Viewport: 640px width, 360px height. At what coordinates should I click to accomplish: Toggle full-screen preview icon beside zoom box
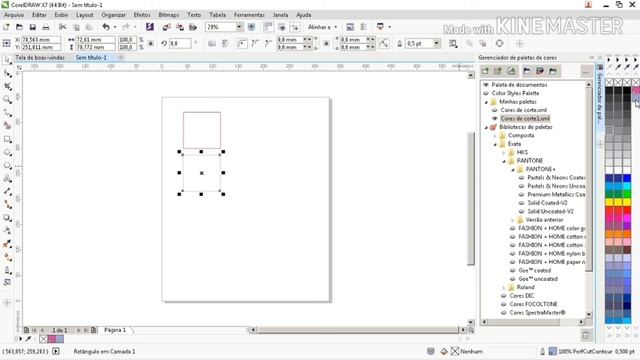pos(251,27)
